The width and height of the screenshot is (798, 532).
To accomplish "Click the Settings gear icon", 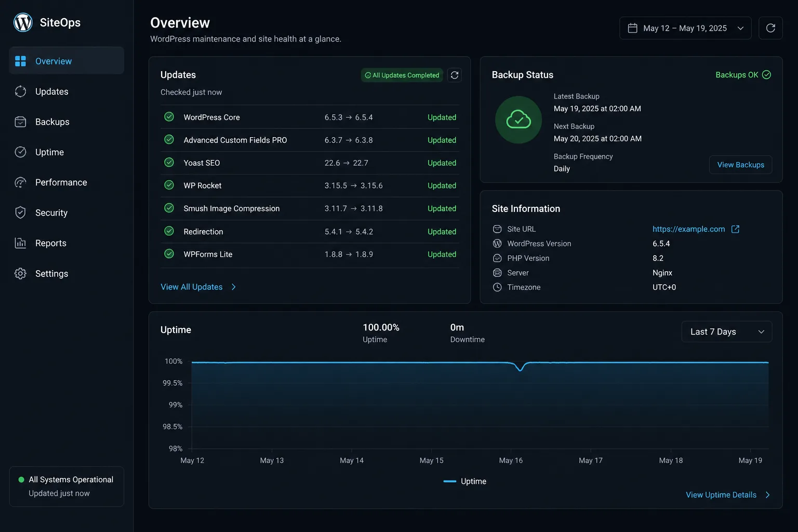I will point(20,273).
